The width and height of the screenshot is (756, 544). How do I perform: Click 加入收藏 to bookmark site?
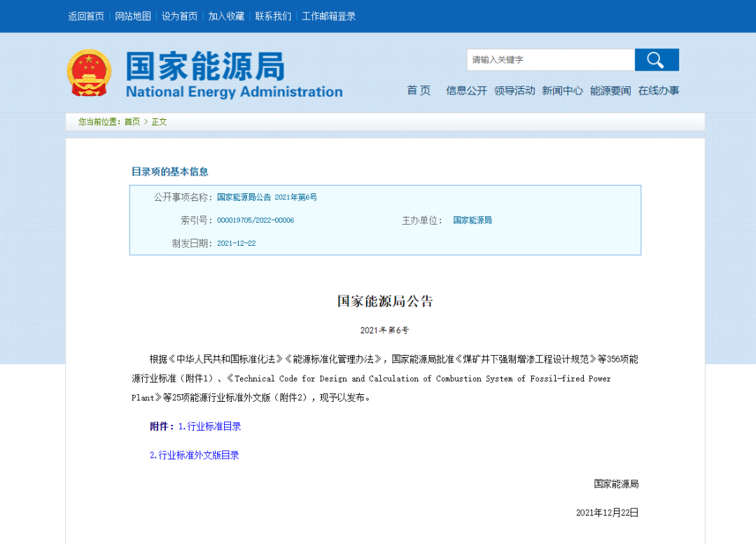tap(226, 16)
